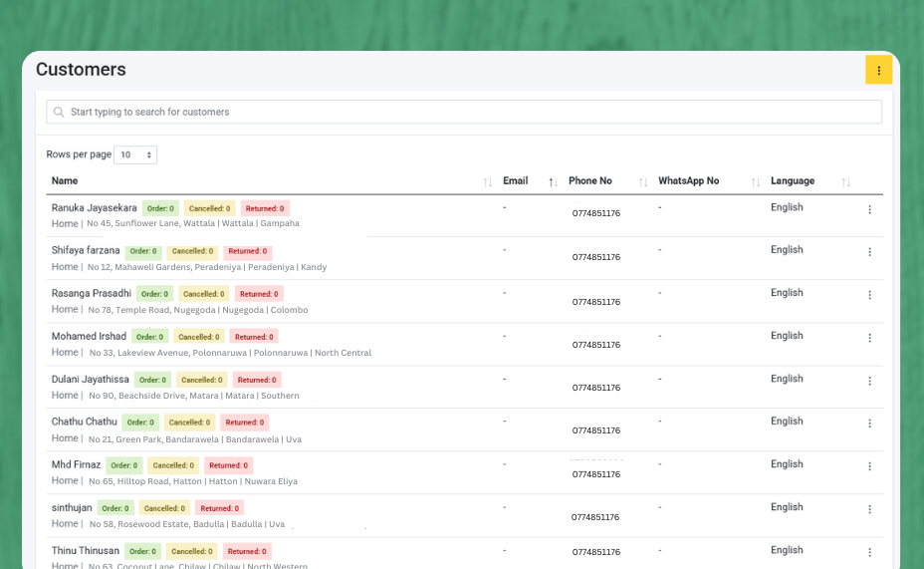Viewport: 924px width, 569px height.
Task: Click address No 78, Temple Road, Nugegoda
Action: (x=198, y=310)
